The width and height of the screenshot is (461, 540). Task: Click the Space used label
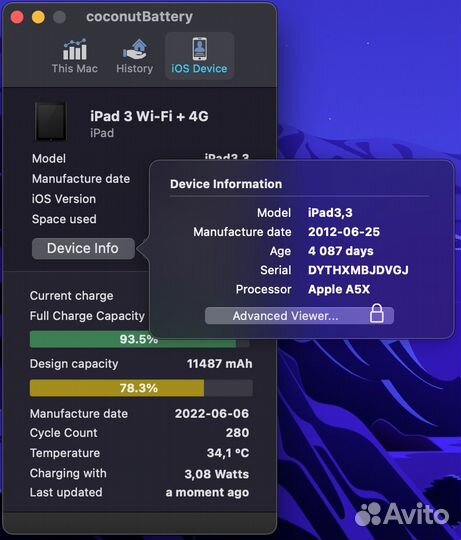pyautogui.click(x=64, y=219)
